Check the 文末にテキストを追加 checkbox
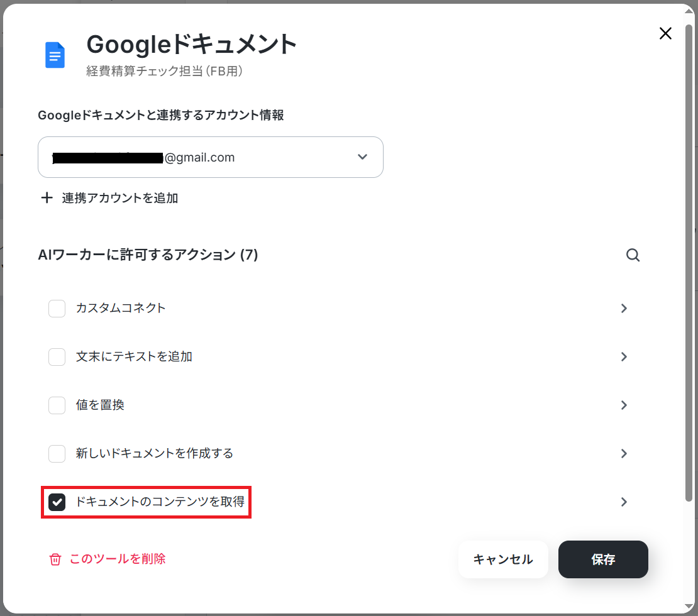 click(x=57, y=357)
